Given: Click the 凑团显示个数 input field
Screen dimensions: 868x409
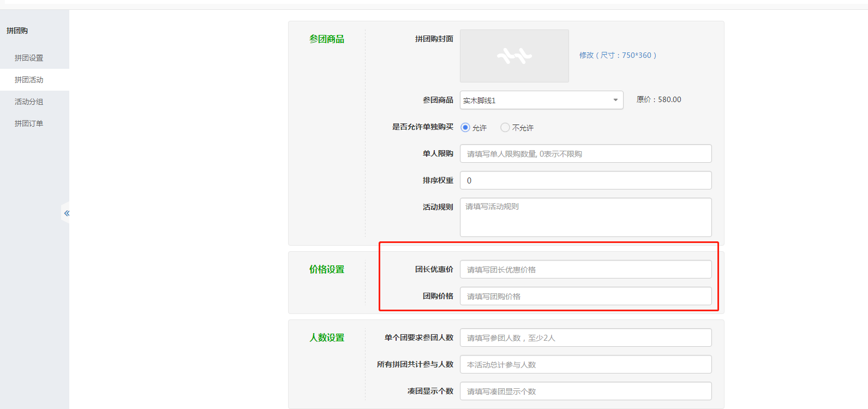Looking at the screenshot, I should point(585,391).
